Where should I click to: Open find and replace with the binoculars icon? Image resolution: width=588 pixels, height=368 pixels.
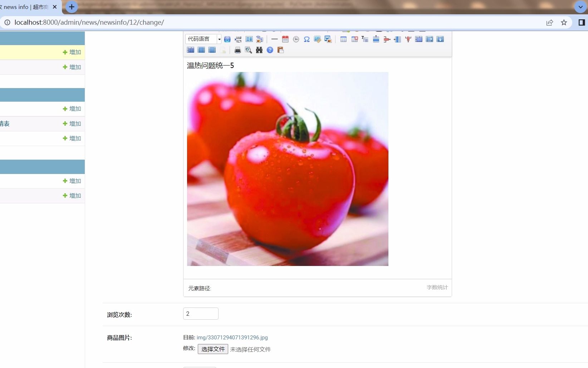259,50
